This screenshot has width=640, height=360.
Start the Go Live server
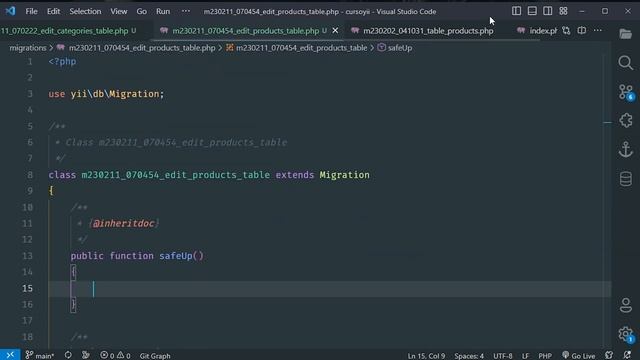pos(578,356)
